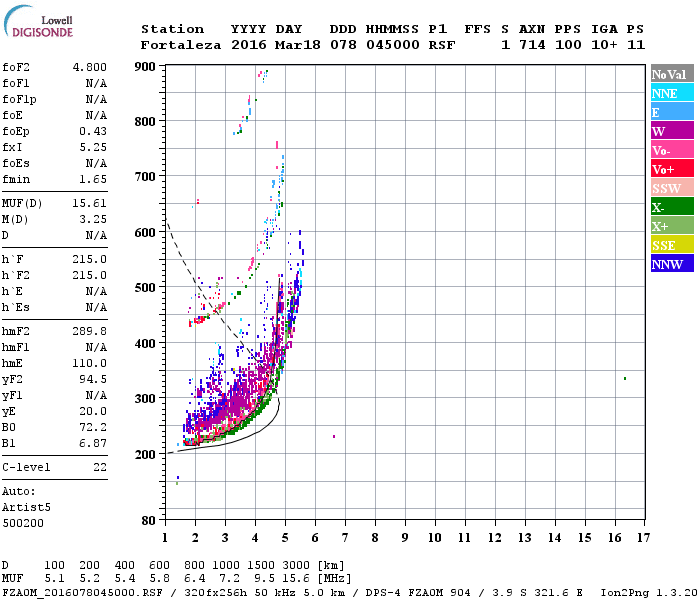Click the D 1500 km distance column
The image size is (700, 600).
(x=261, y=565)
